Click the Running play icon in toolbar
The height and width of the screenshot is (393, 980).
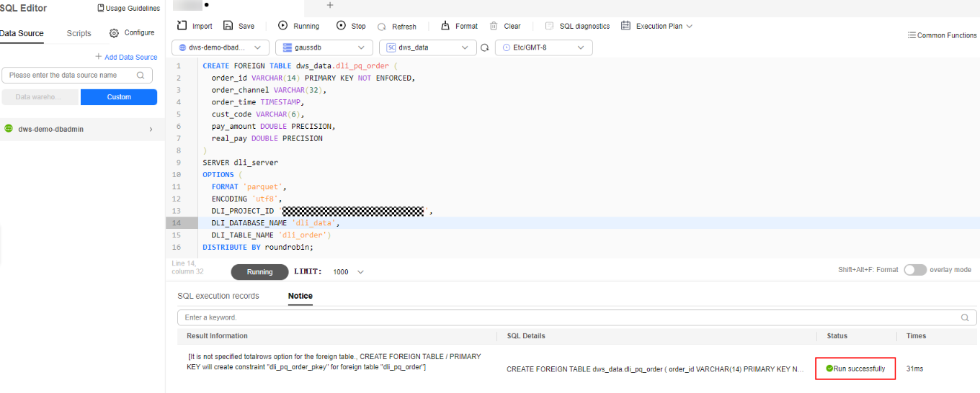(282, 25)
